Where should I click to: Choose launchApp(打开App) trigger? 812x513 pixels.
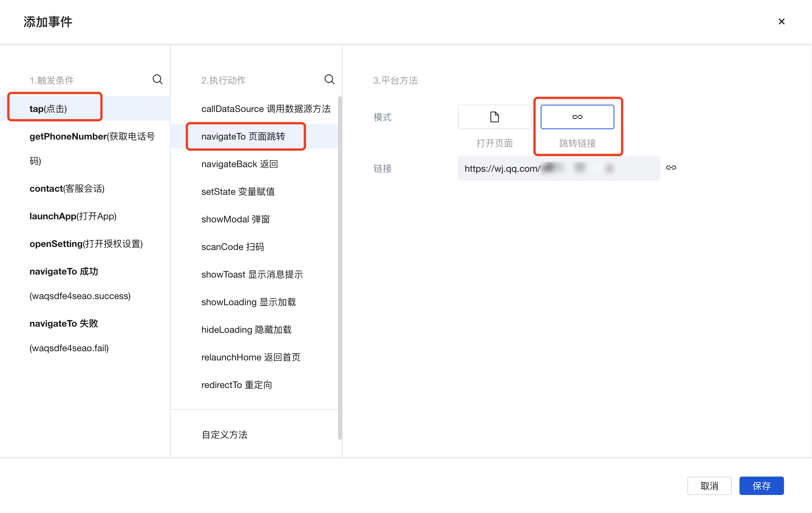[73, 216]
